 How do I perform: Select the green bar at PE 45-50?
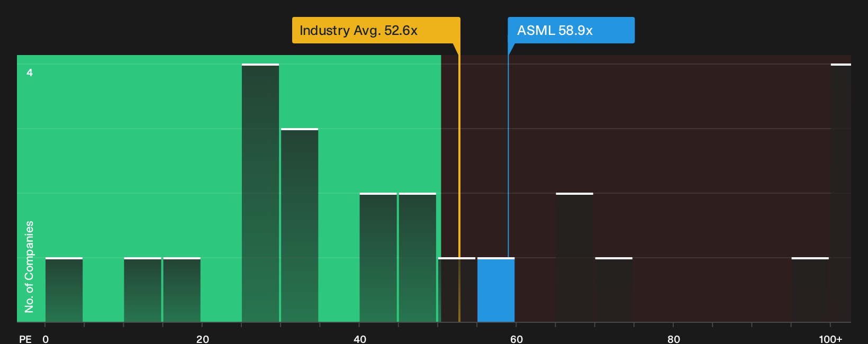click(418, 258)
